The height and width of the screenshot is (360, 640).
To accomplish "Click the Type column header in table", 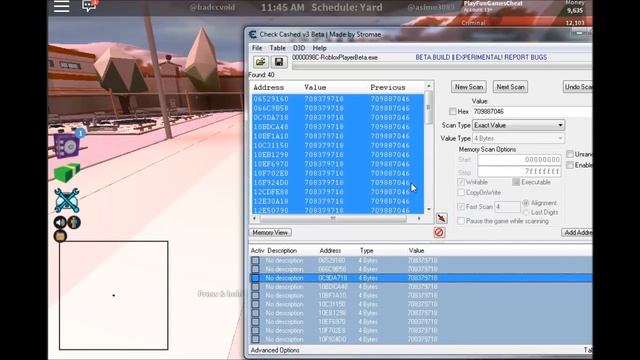I will pyautogui.click(x=367, y=251).
